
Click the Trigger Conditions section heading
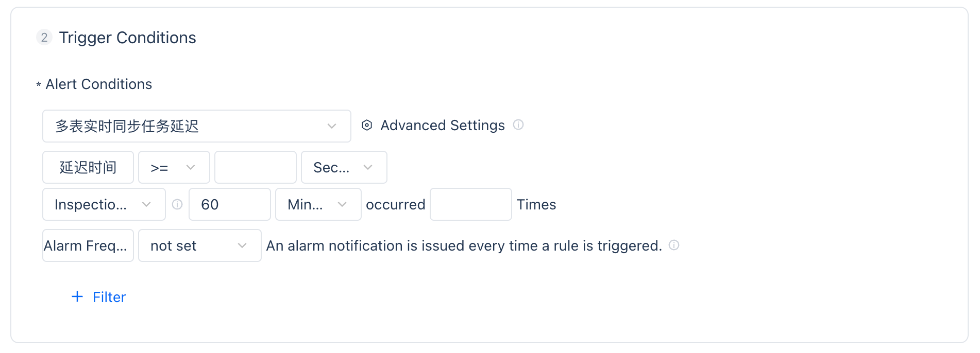click(127, 38)
